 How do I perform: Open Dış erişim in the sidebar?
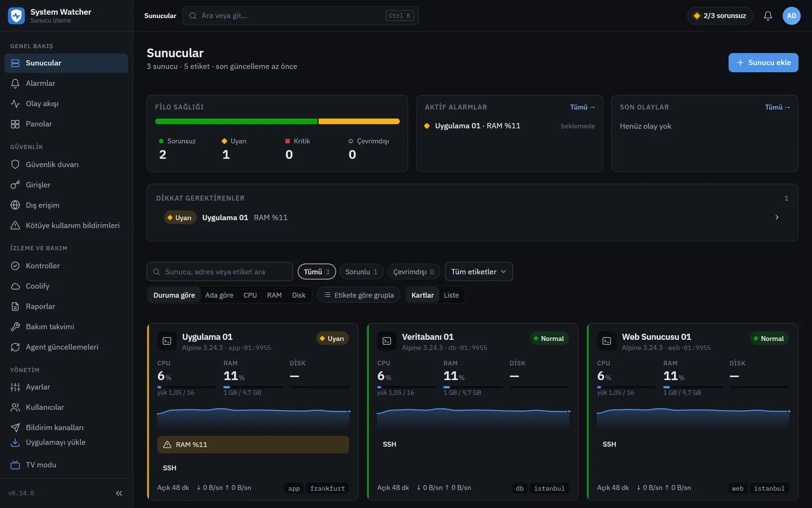(66, 205)
